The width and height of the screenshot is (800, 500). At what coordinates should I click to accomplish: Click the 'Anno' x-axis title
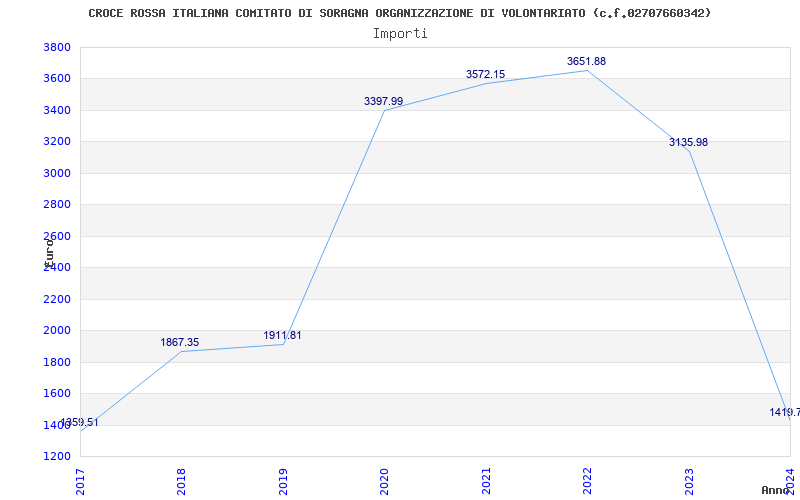tap(775, 490)
